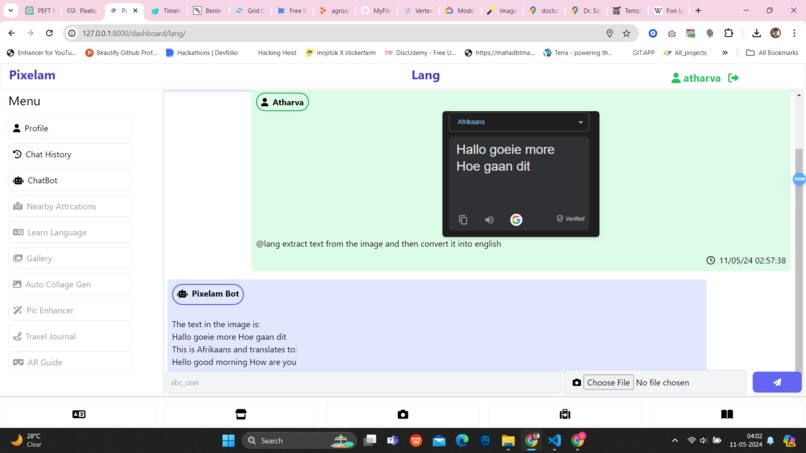The height and width of the screenshot is (453, 806).
Task: Bookmark this page with the star
Action: (626, 33)
